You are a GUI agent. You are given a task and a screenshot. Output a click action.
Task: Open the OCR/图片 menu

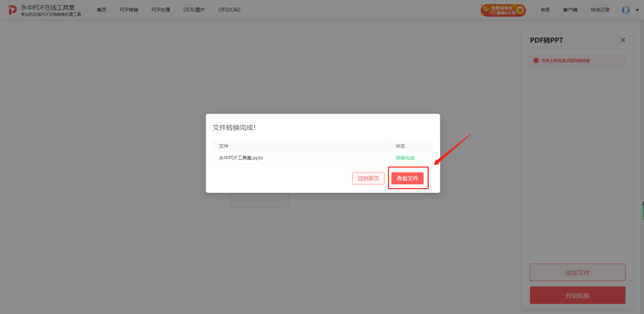194,10
